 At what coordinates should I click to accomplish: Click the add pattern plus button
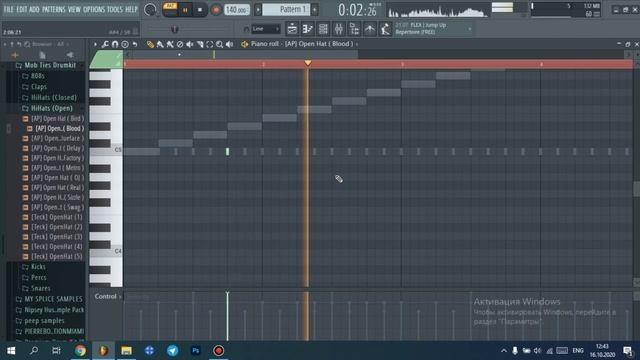[315, 9]
